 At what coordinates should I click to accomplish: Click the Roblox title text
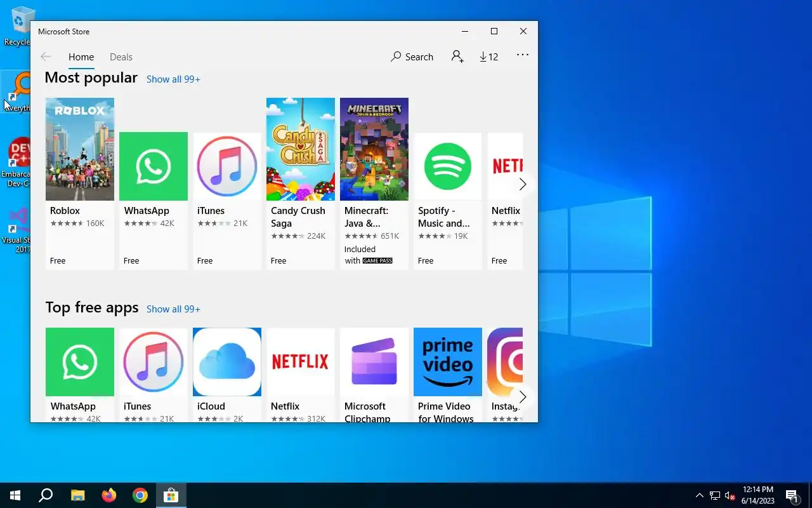[x=65, y=210]
